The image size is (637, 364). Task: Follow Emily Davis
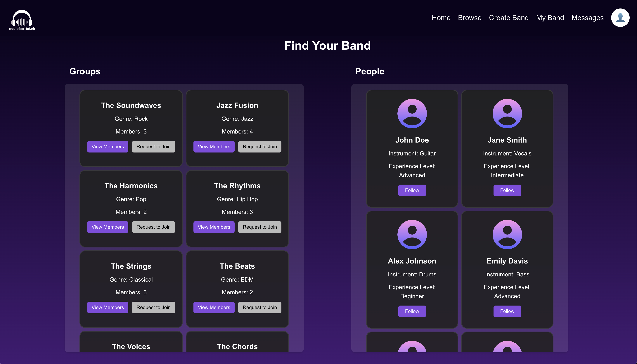[x=507, y=311]
